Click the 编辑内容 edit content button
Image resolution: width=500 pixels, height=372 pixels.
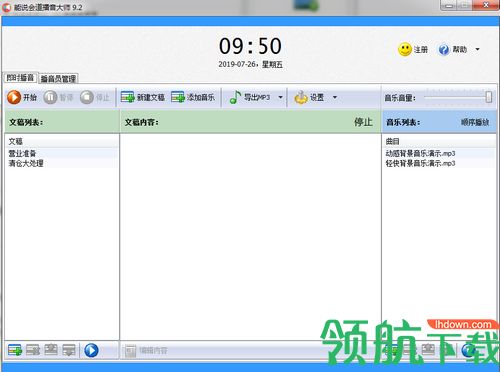[x=146, y=351]
